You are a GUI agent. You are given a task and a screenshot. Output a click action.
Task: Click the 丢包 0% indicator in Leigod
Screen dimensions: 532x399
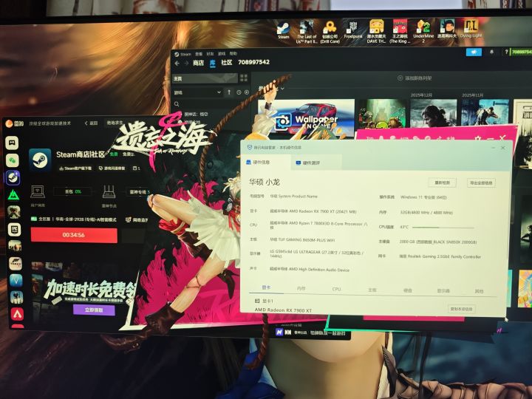72,191
